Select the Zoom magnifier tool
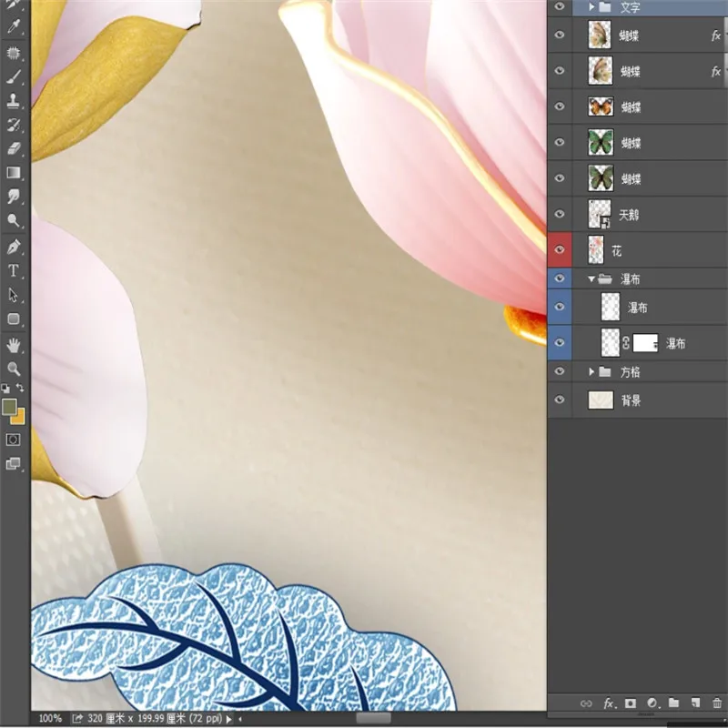This screenshot has width=728, height=728. point(14,369)
